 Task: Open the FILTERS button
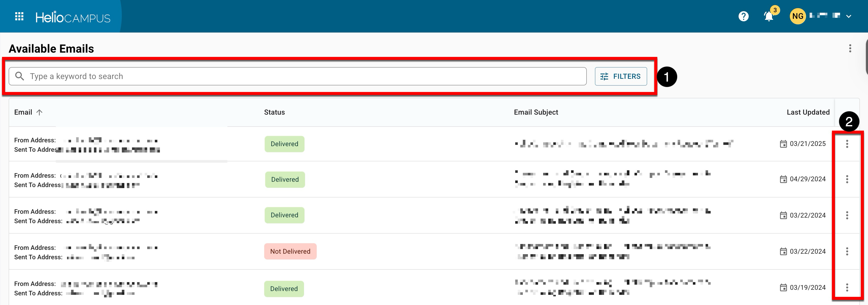pos(621,76)
